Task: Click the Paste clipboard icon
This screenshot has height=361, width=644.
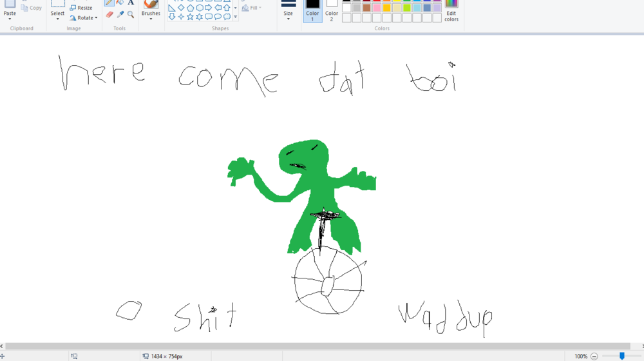Action: 10,4
